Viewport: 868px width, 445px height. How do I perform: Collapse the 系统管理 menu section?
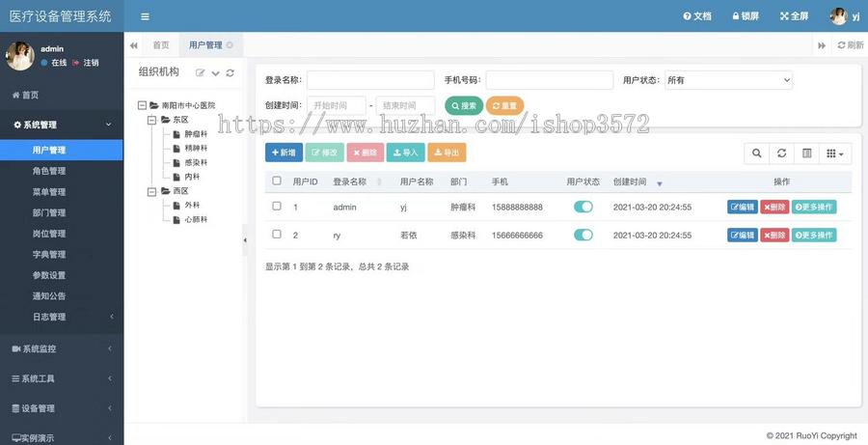[x=62, y=125]
